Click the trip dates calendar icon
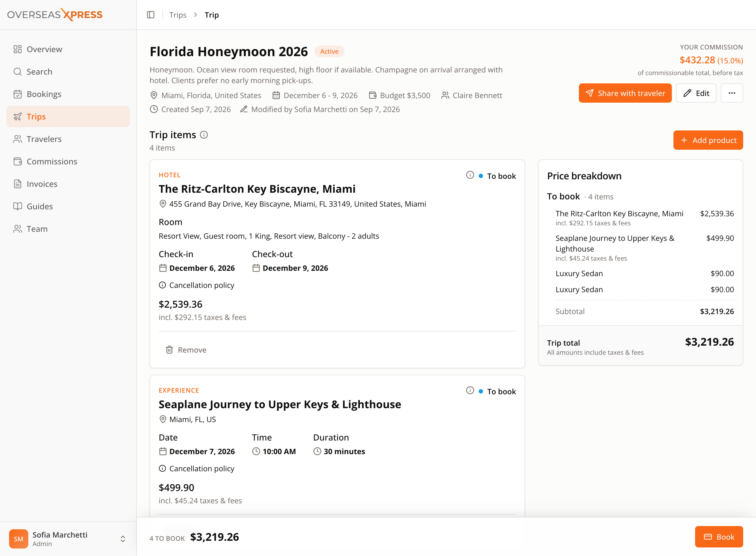756x556 pixels. point(276,95)
